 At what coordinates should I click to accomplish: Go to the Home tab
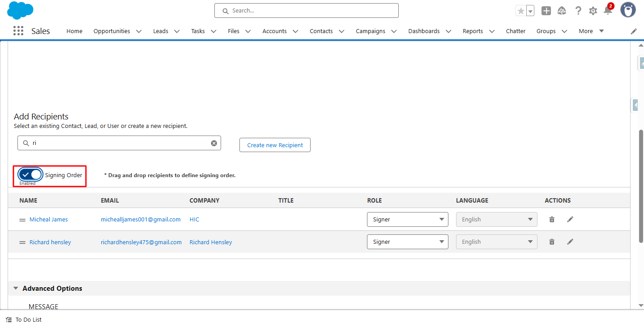74,31
